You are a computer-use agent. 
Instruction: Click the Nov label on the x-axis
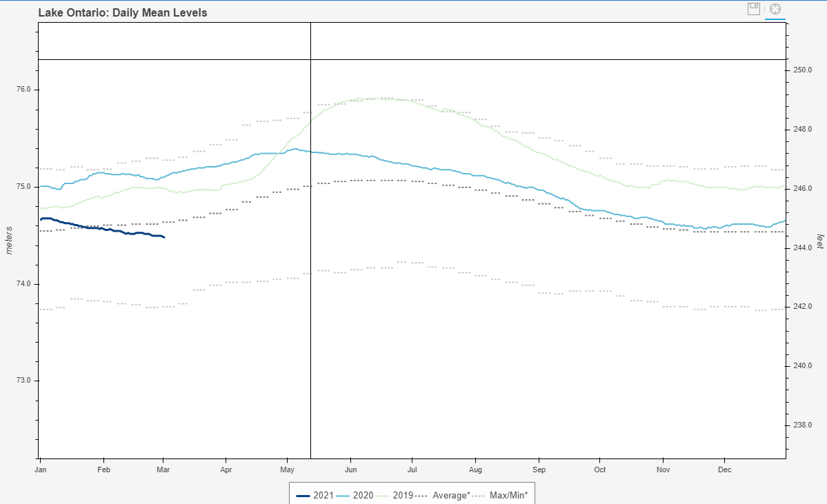pos(664,470)
